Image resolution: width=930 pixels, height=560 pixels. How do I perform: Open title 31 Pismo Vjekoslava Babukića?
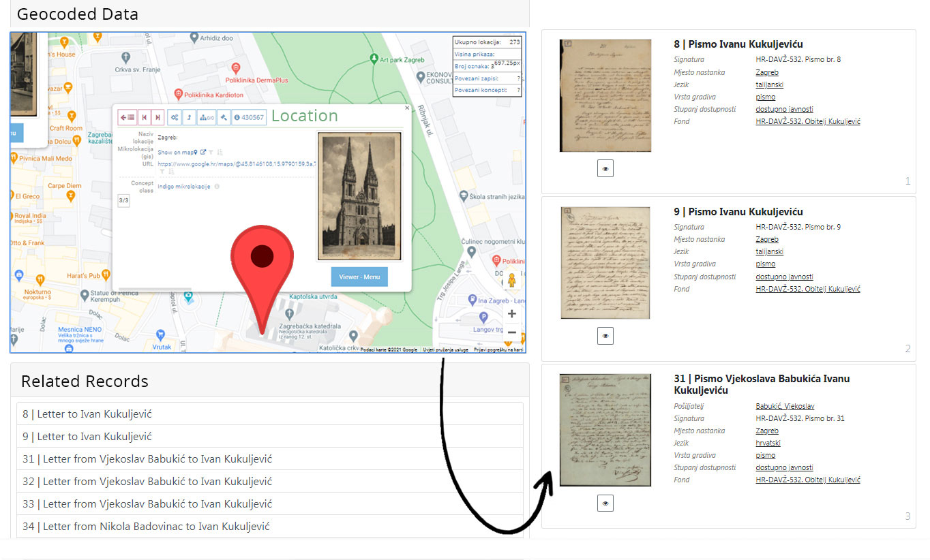click(762, 384)
